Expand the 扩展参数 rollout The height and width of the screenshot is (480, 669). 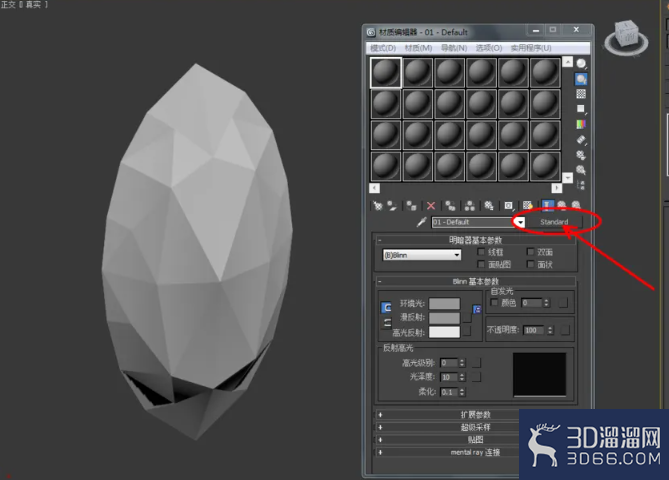coord(475,415)
